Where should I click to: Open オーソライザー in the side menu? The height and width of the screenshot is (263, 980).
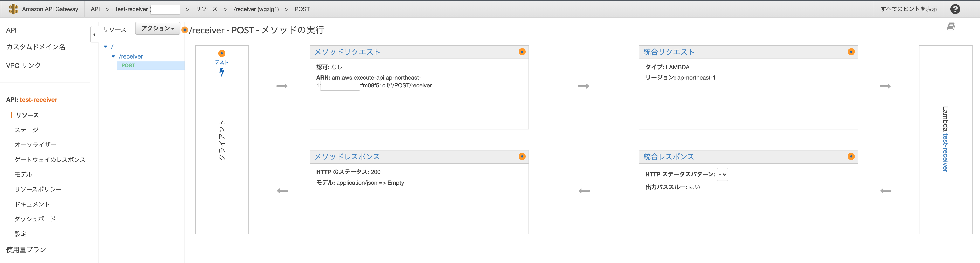pyautogui.click(x=35, y=145)
